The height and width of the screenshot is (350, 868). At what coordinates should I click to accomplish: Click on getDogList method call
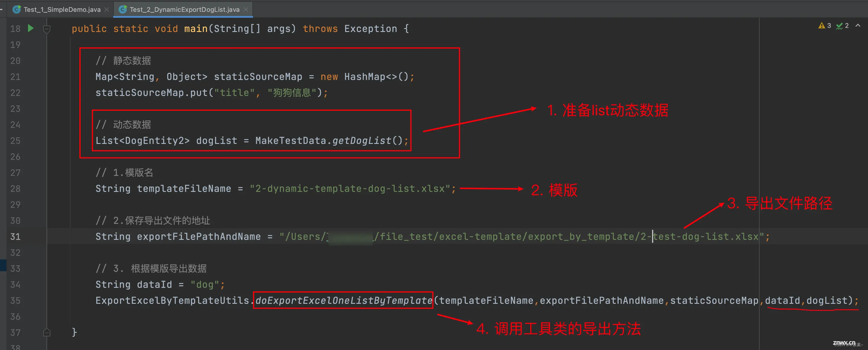coord(362,140)
